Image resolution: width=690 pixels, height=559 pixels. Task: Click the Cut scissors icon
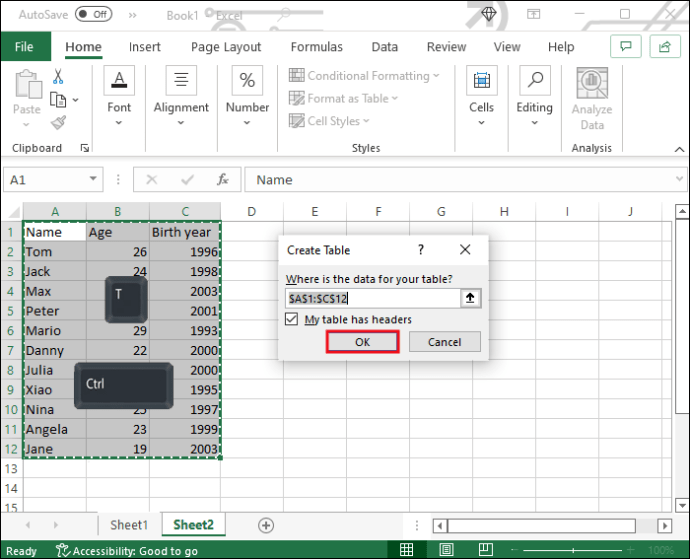click(58, 77)
